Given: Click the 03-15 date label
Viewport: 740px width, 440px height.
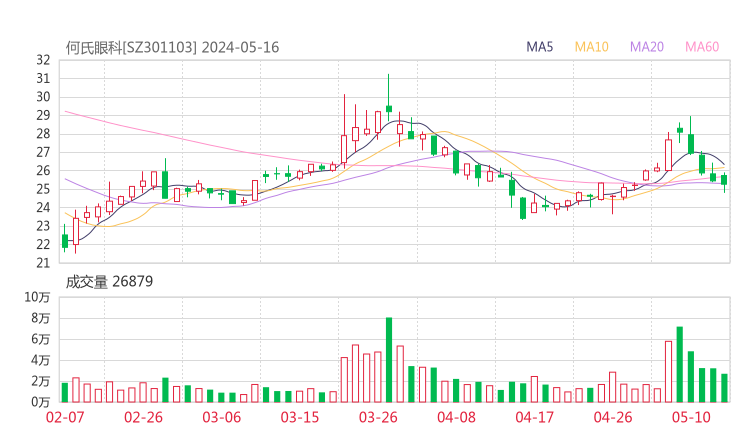Looking at the screenshot, I should [300, 417].
